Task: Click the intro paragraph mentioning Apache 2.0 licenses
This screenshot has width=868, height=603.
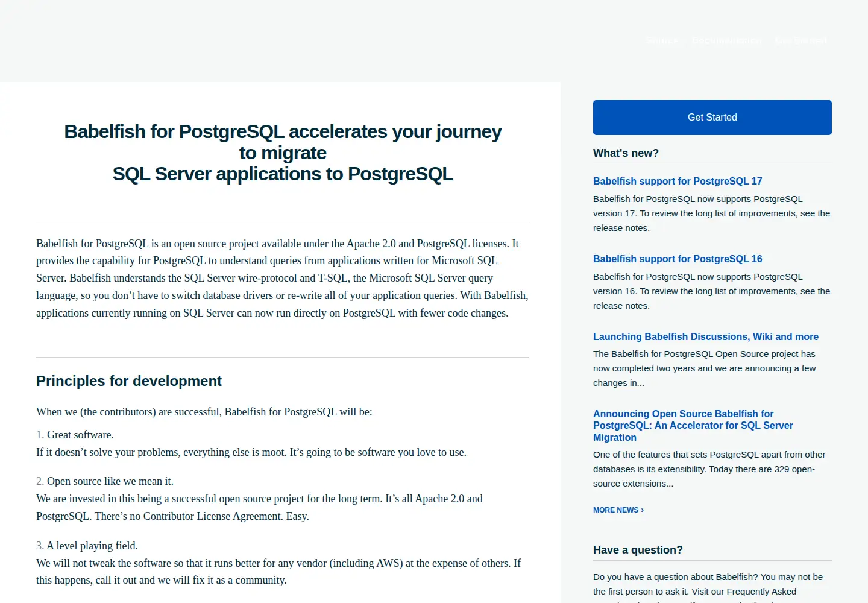Action: (x=283, y=278)
